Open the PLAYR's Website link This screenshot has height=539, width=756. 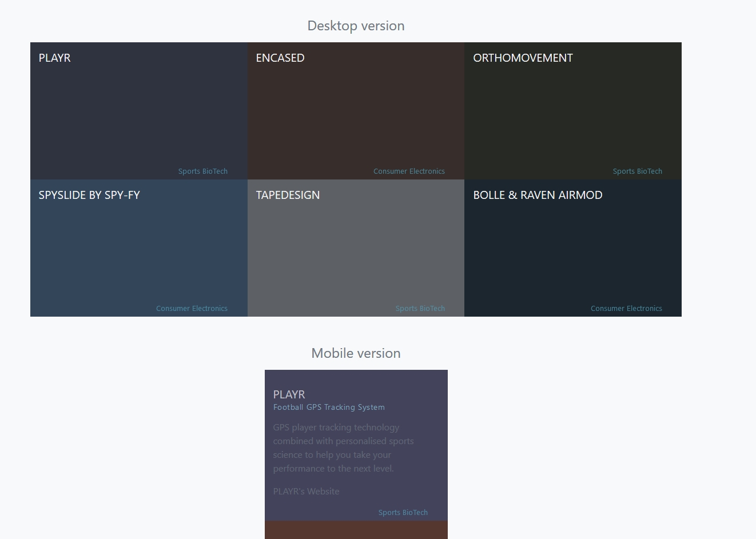coord(306,492)
